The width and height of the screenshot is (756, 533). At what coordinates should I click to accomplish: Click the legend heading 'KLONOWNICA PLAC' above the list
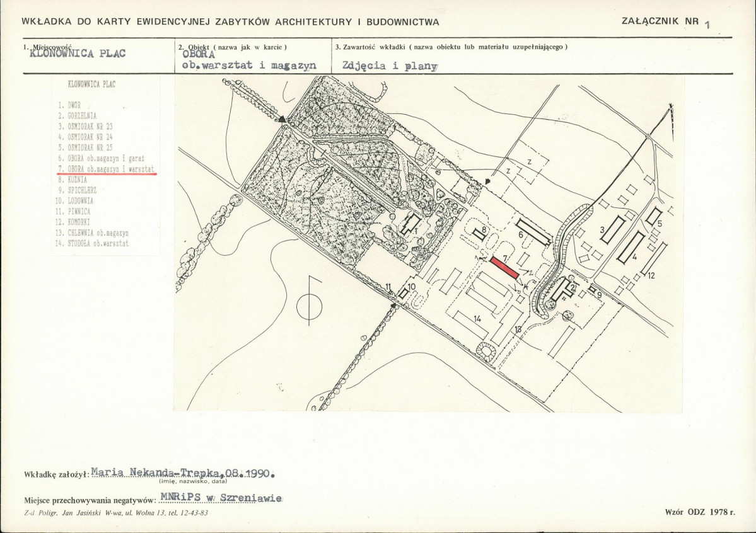[x=91, y=84]
